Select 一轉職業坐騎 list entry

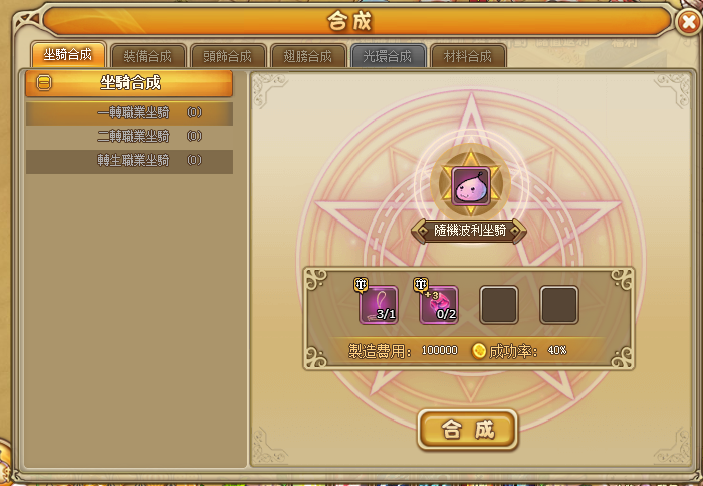[129, 113]
